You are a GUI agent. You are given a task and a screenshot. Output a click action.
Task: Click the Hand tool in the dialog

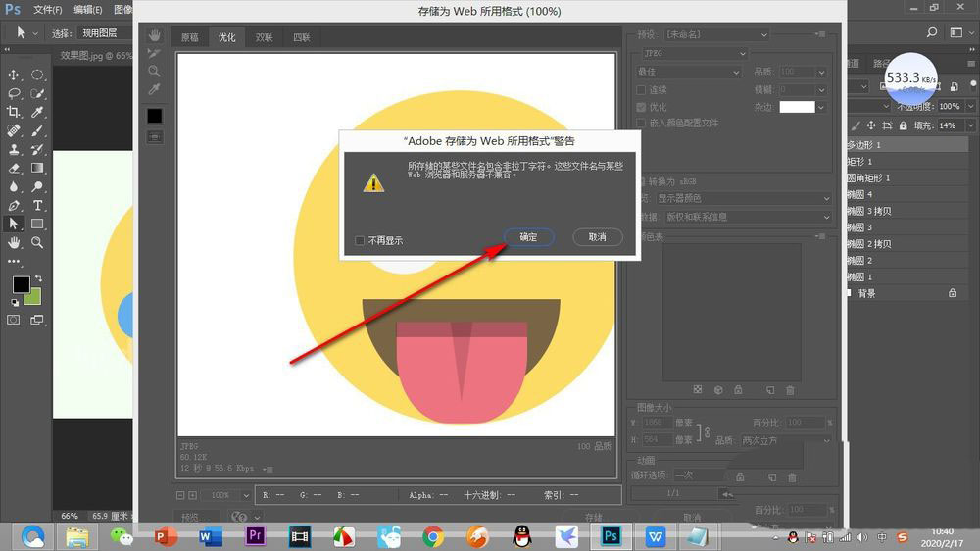click(x=155, y=34)
